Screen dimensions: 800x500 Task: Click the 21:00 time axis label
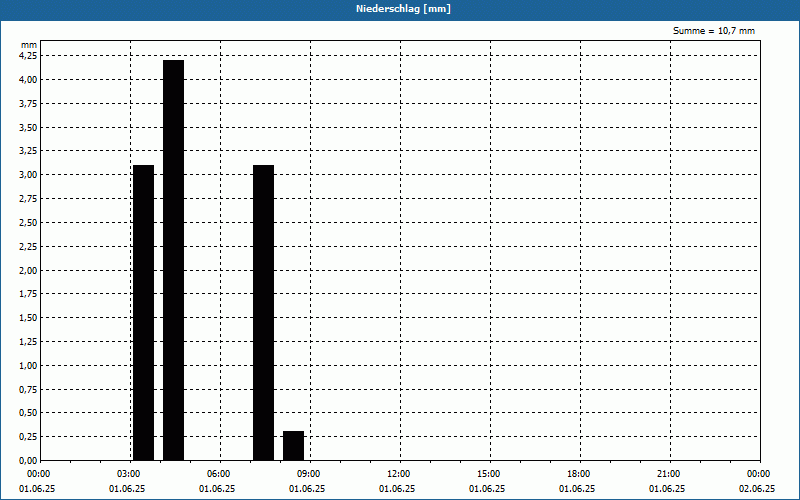(668, 474)
